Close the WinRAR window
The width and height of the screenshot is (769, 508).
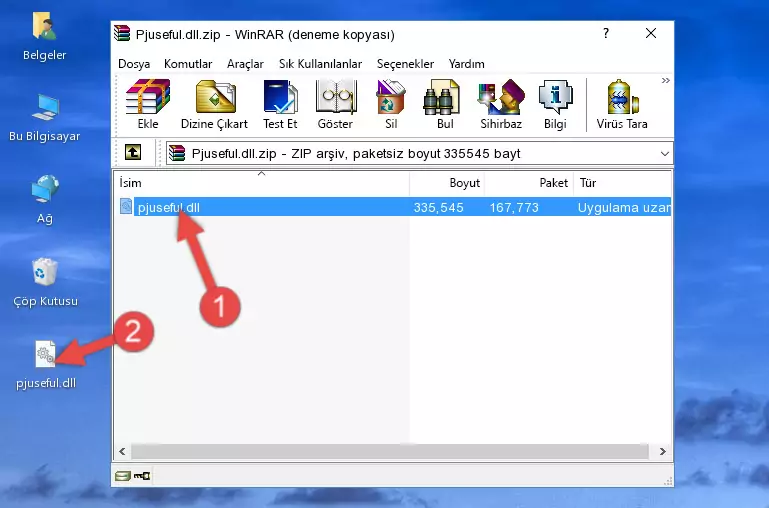[x=651, y=33]
